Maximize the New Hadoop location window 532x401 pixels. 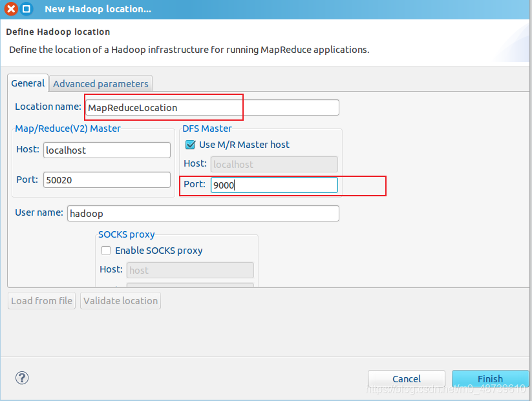(27, 9)
